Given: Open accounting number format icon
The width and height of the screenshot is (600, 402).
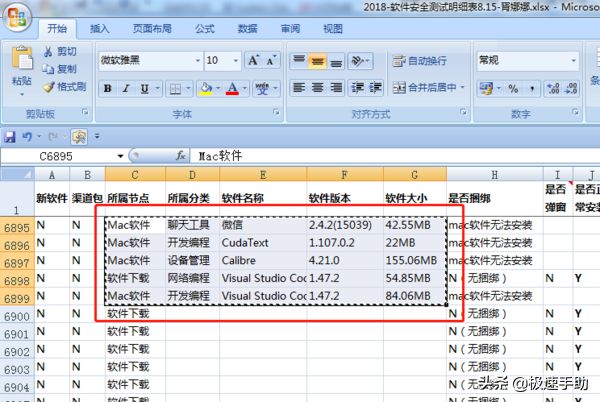Looking at the screenshot, I should point(486,89).
